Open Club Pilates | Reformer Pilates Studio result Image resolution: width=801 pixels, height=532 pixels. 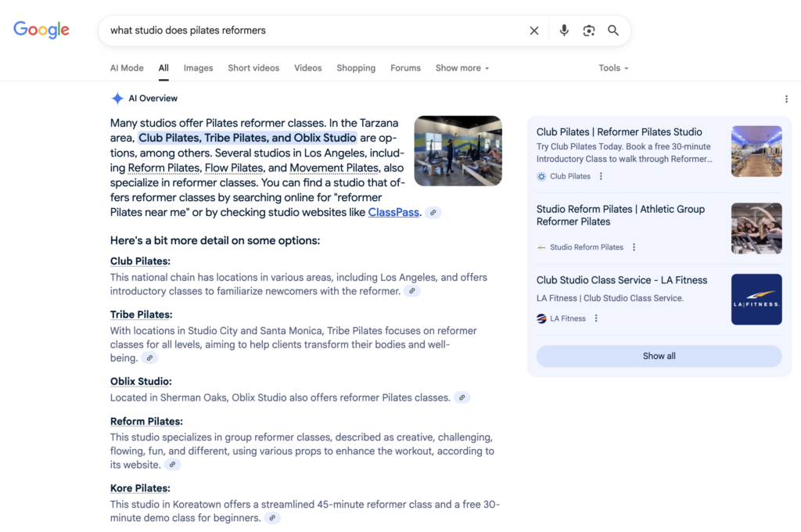[x=620, y=132]
